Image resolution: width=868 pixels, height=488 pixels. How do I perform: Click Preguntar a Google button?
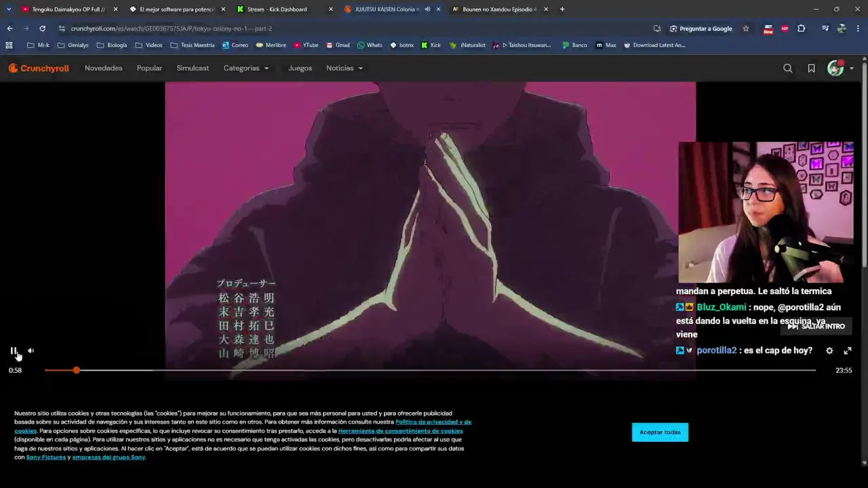701,28
